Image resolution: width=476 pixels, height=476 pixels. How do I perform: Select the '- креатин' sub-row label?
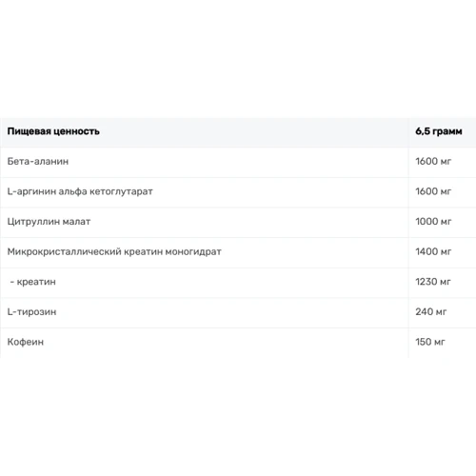(32, 282)
